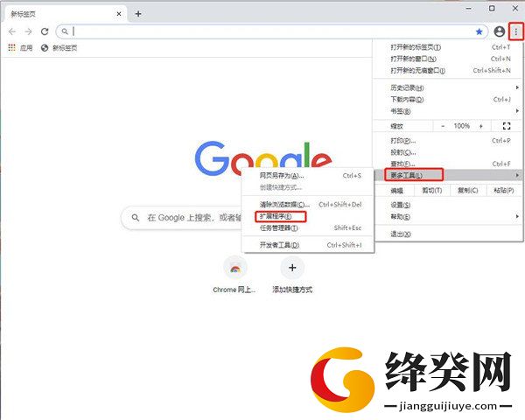Minimize the Chrome window
The height and width of the screenshot is (420, 525).
point(468,9)
